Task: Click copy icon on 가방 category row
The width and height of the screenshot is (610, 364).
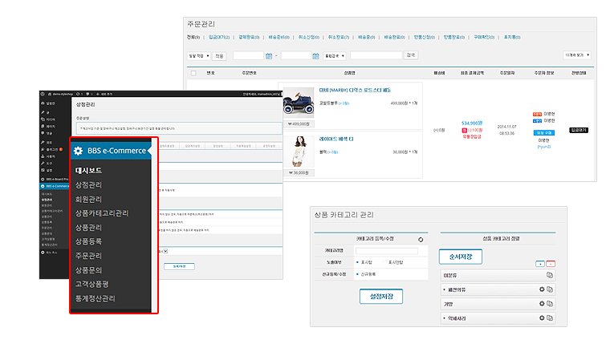Action: coord(550,304)
